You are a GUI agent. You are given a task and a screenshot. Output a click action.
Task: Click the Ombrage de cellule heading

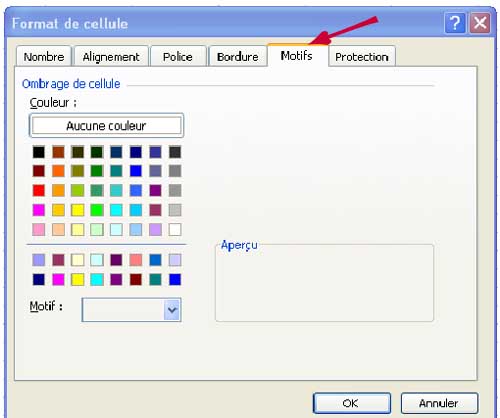71,84
